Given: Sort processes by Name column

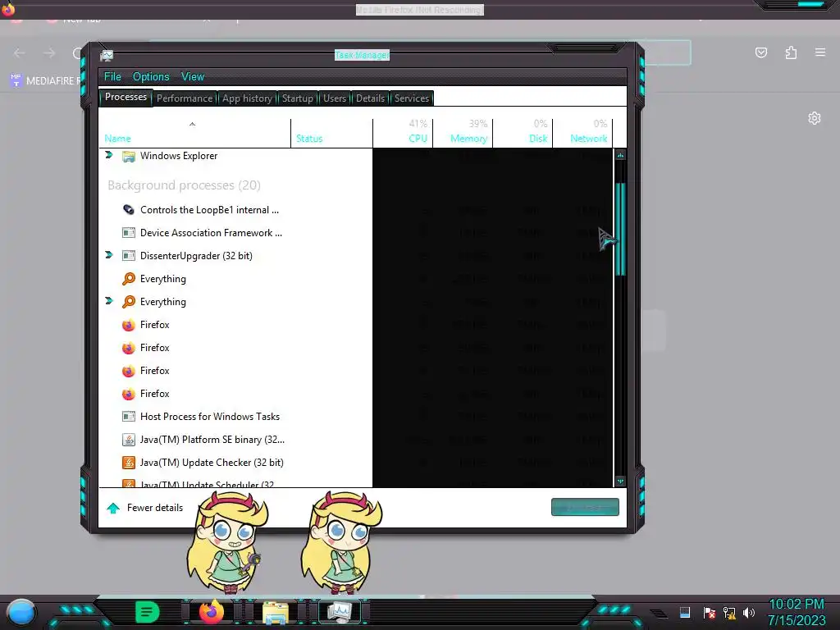Looking at the screenshot, I should point(195,133).
